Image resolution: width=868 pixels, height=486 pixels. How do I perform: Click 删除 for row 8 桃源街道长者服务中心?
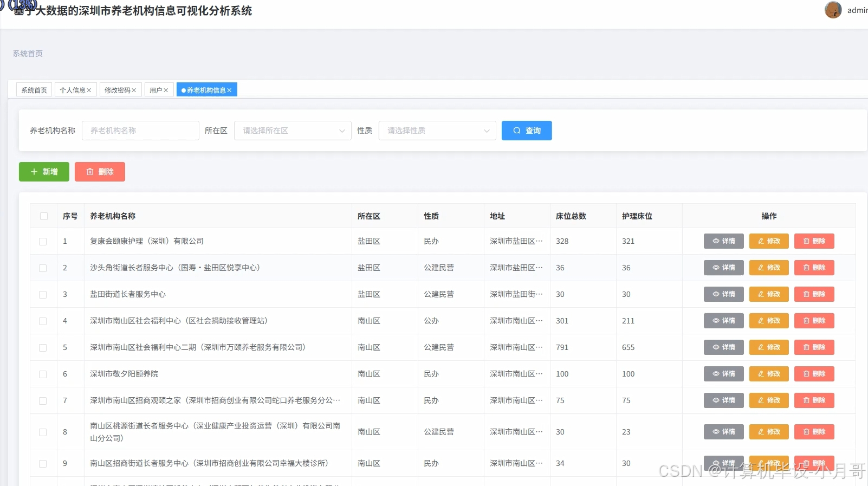814,432
